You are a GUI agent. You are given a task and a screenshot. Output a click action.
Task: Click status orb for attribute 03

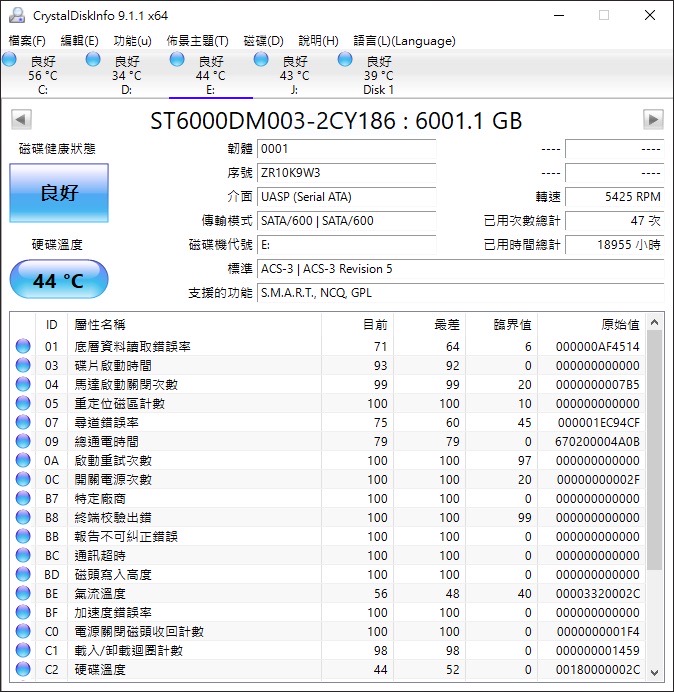(23, 365)
